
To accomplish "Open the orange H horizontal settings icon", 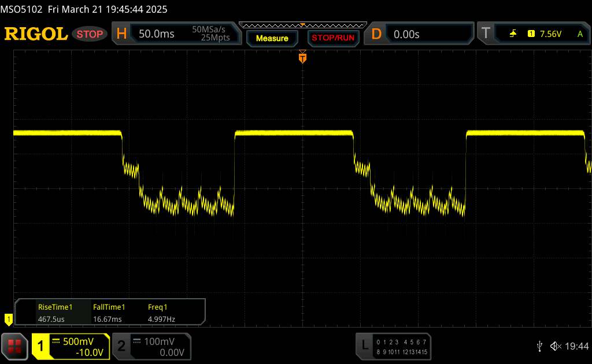I will 121,34.
